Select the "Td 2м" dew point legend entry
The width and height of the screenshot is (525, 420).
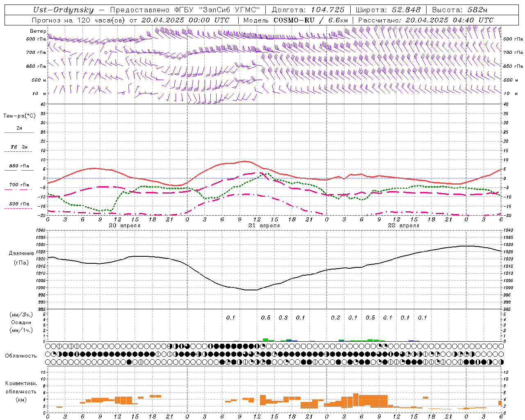[x=19, y=147]
